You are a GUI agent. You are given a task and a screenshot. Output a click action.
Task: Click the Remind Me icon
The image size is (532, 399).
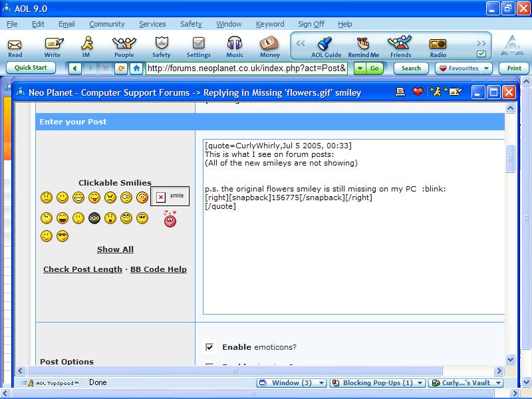click(x=363, y=47)
